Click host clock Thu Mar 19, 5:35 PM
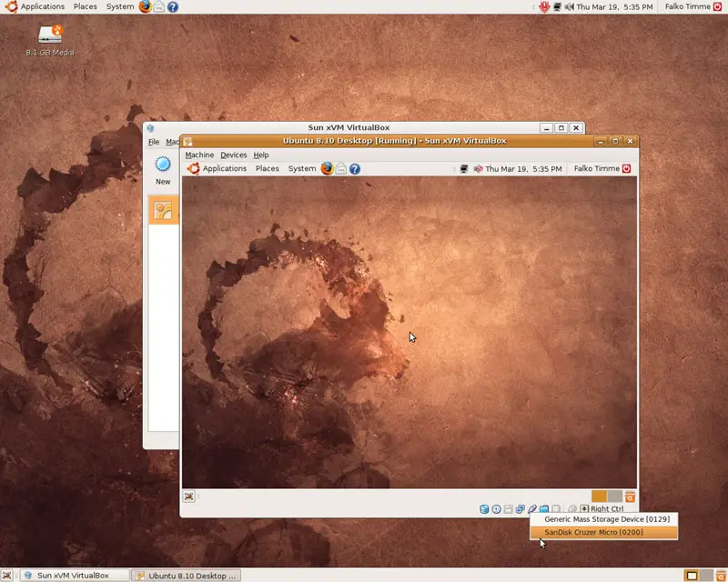This screenshot has width=728, height=582. coord(614,7)
